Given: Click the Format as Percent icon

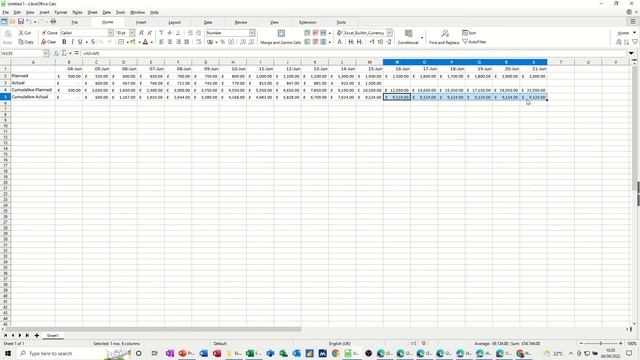Looking at the screenshot, I should 222,42.
